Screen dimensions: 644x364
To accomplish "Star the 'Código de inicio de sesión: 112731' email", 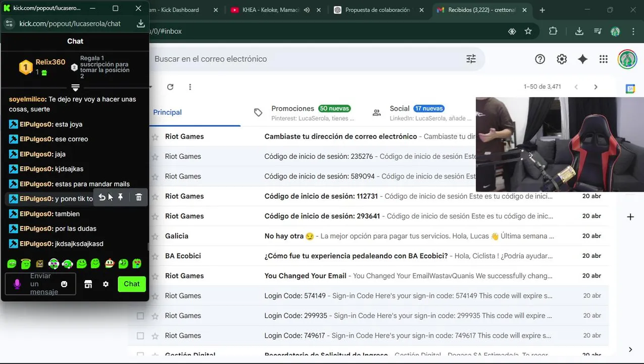I will pyautogui.click(x=155, y=196).
